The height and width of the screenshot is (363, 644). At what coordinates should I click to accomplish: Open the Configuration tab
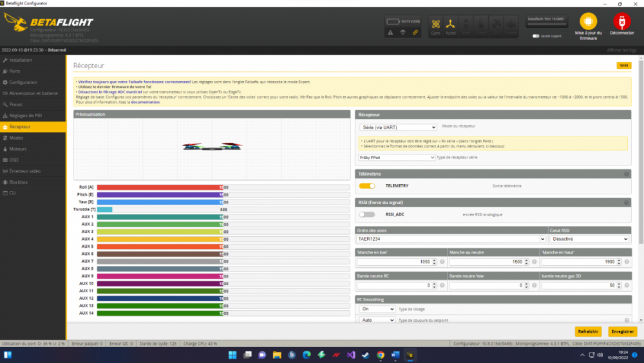(33, 82)
